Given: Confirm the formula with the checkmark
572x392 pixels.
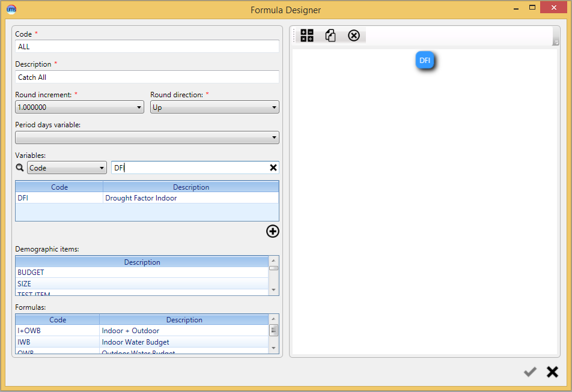Looking at the screenshot, I should point(530,372).
